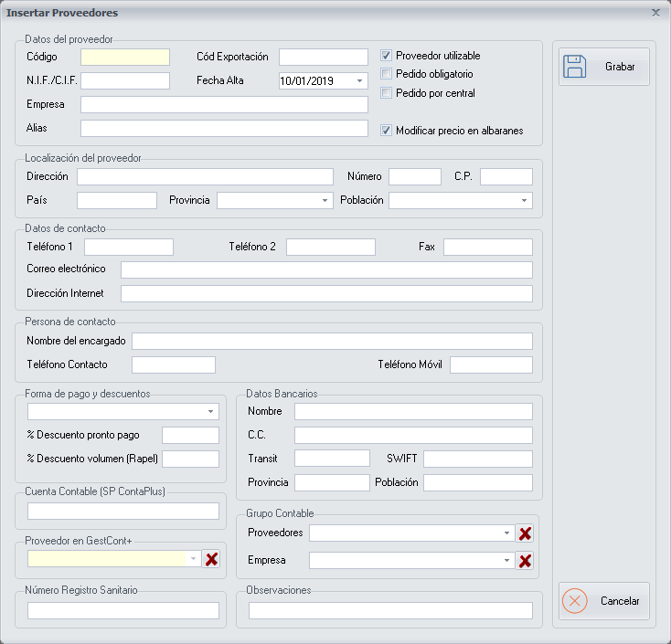The width and height of the screenshot is (671, 644).
Task: Open the Fecha Alta date picker
Action: click(358, 81)
